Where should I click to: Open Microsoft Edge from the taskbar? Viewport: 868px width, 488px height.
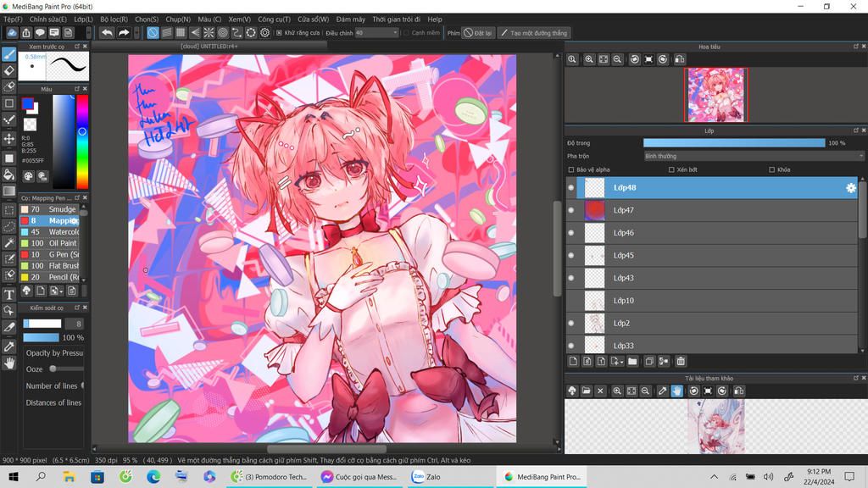153,476
